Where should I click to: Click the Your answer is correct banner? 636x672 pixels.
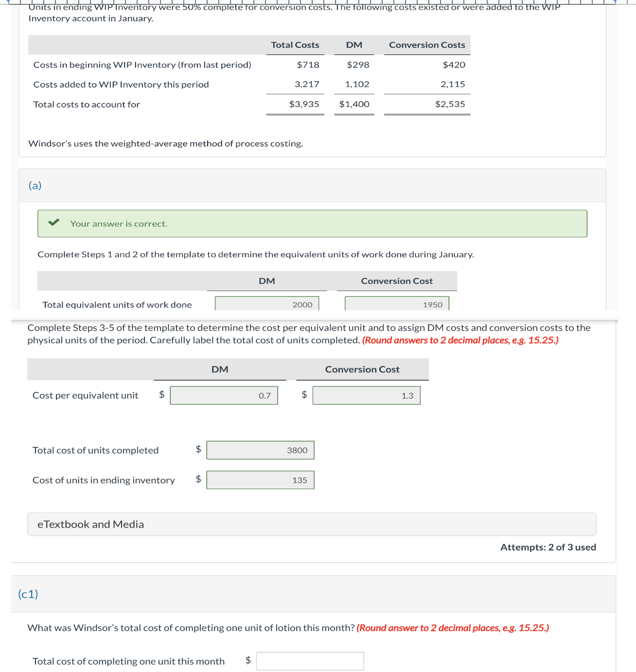pos(313,223)
